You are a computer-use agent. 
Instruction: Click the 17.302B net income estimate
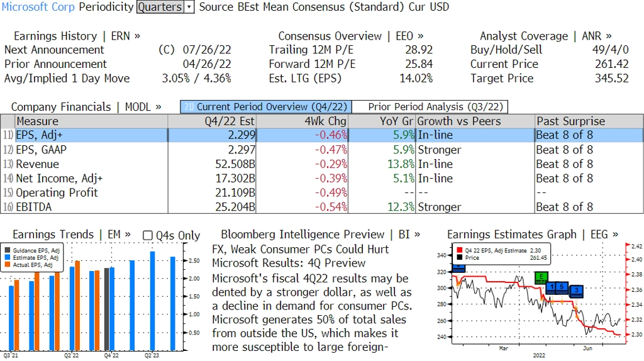[x=235, y=178]
